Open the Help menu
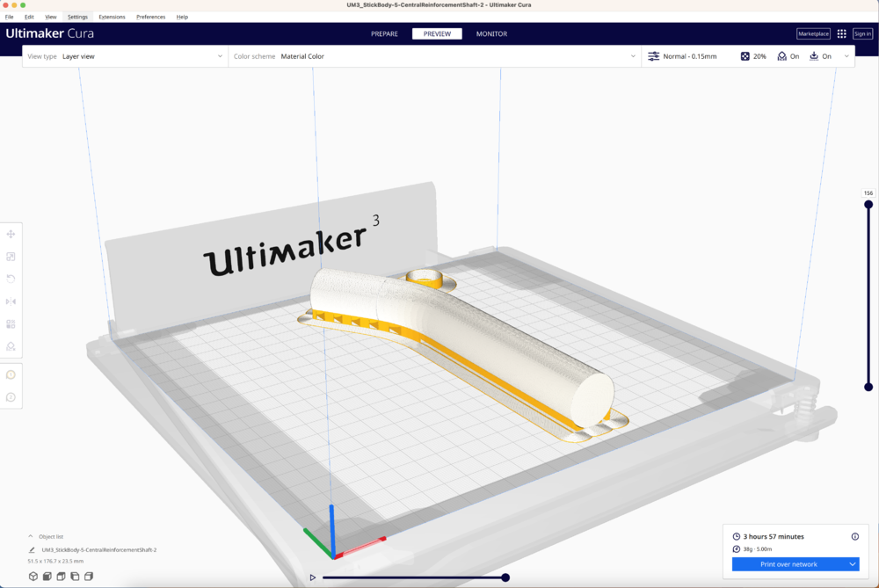Viewport: 879px width, 588px height. click(182, 17)
